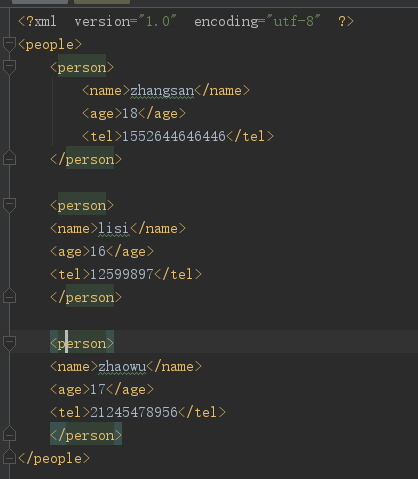The width and height of the screenshot is (418, 479).
Task: Click fold end marker of third person block
Action: coord(9,434)
